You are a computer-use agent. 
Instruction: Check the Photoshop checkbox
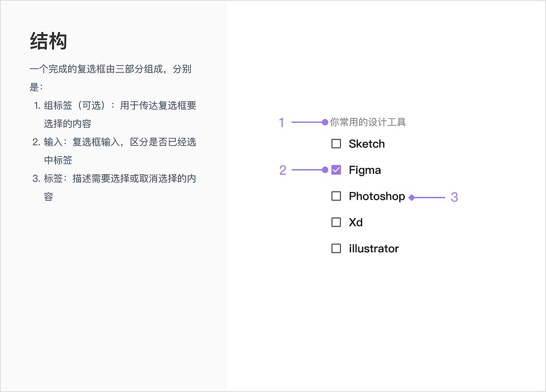(x=336, y=196)
